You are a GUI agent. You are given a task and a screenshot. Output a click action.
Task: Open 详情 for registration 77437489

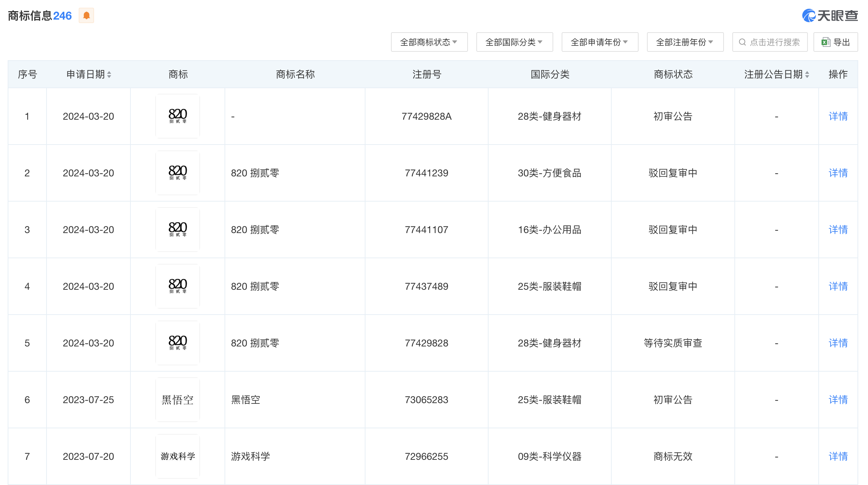pyautogui.click(x=838, y=287)
